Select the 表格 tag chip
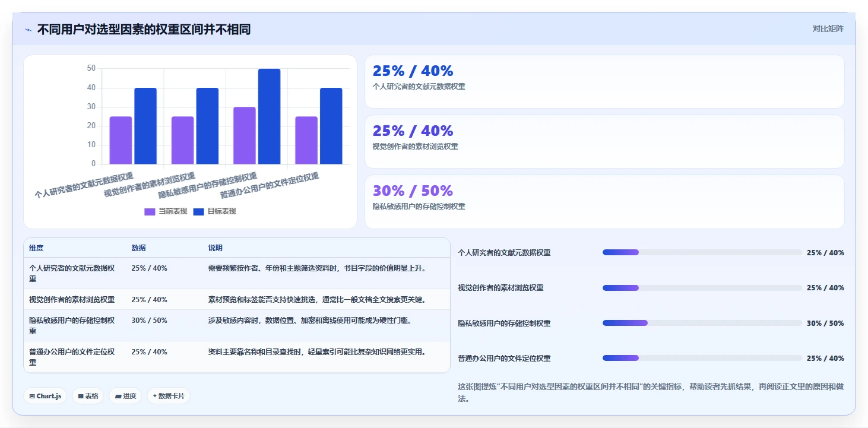This screenshot has width=868, height=428. click(x=88, y=396)
